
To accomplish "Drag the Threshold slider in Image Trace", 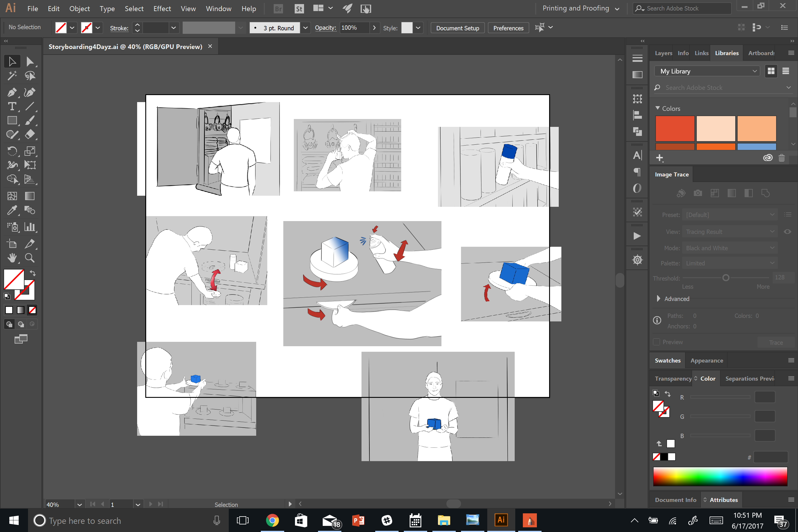I will pyautogui.click(x=726, y=278).
